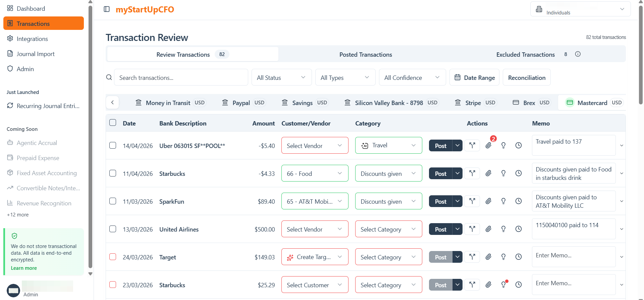Click the Target row memo field
Screen dimensions: 644x300
[574, 257]
